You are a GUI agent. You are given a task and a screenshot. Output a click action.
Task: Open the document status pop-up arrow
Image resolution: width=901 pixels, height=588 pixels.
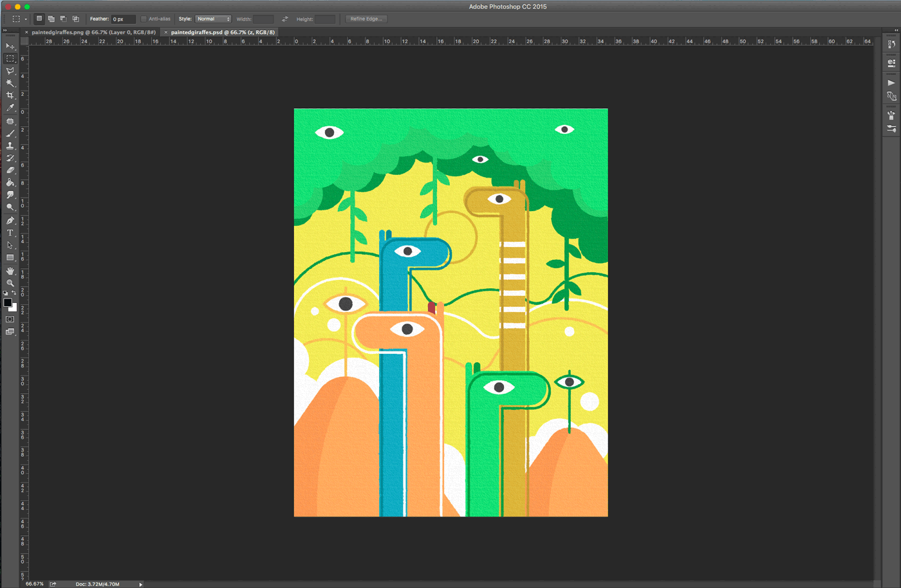[x=140, y=585]
